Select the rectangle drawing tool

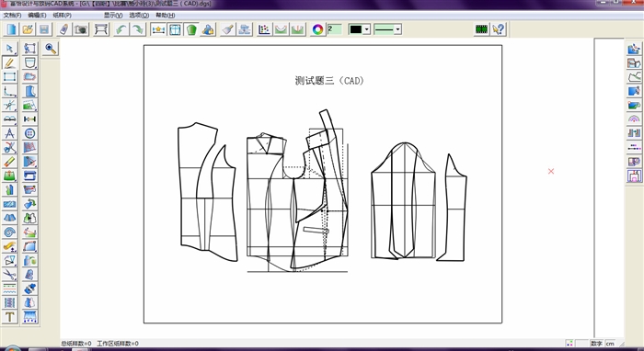point(10,76)
